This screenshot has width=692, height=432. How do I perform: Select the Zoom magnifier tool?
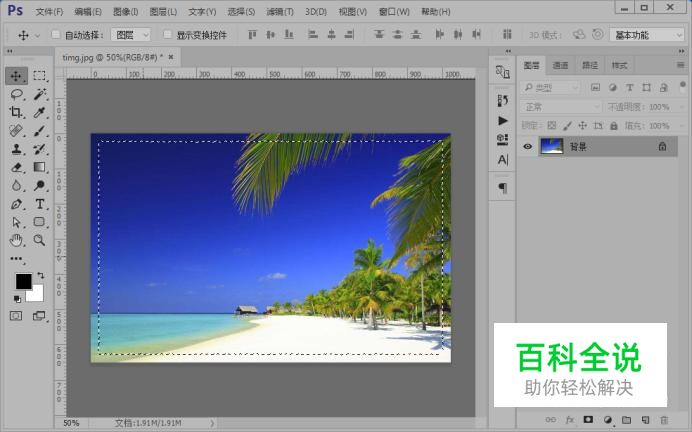tap(40, 240)
